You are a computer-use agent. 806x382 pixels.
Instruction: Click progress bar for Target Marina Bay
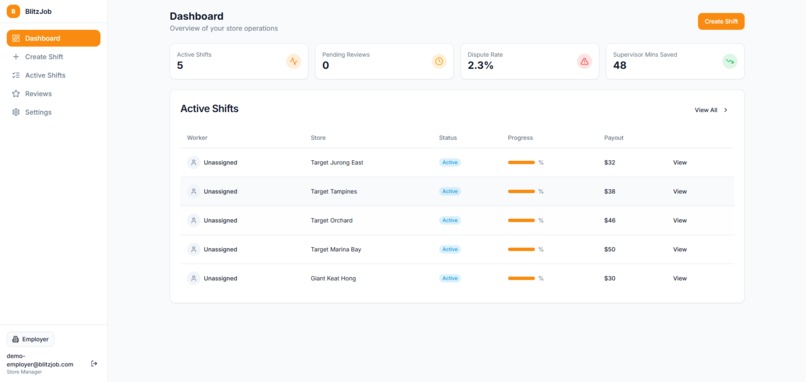(x=522, y=249)
